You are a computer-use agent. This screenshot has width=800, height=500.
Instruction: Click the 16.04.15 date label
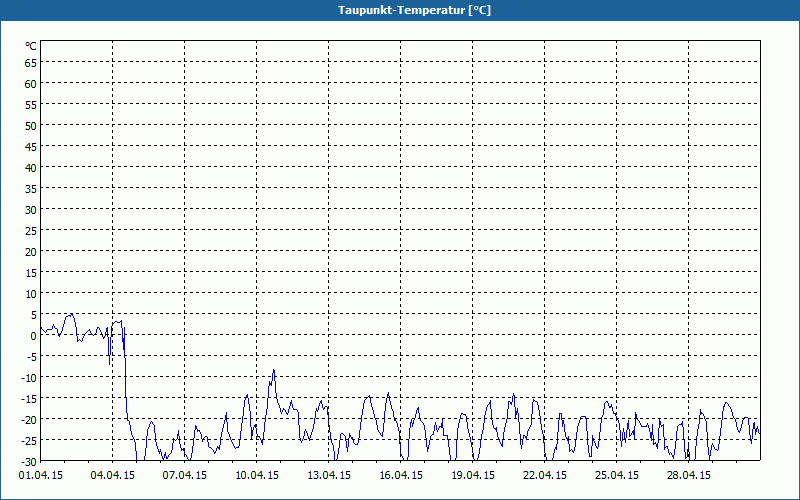pyautogui.click(x=401, y=476)
